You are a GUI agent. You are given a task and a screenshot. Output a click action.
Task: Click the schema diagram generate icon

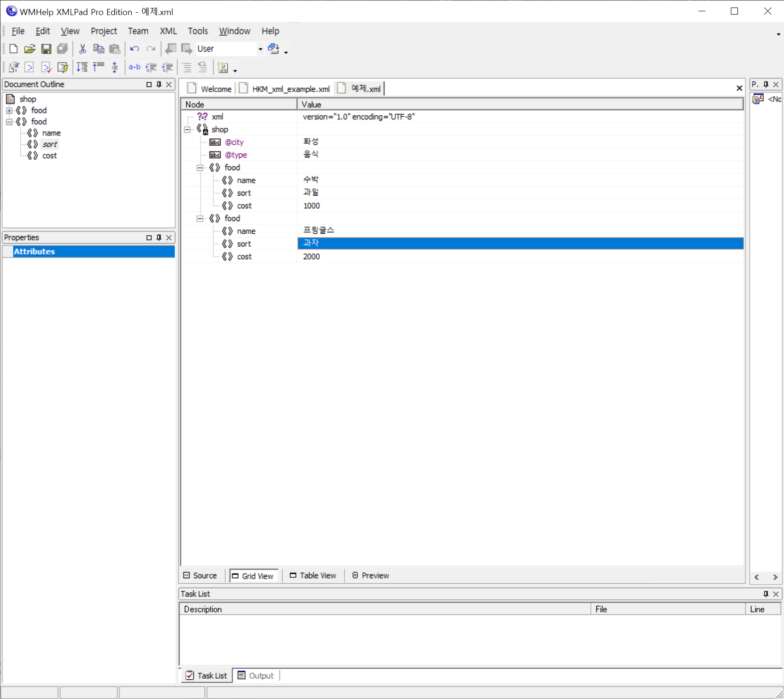(x=223, y=67)
